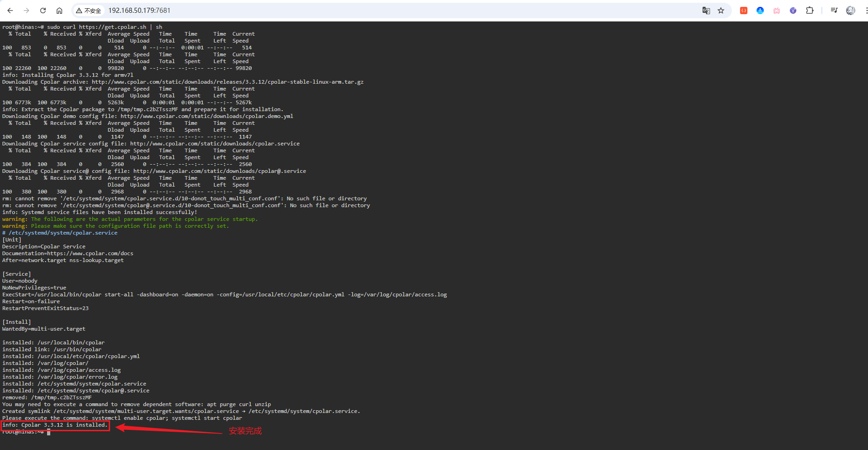Screen dimensions: 868x450
Task: Click the highlighted 'Cpolar 3.3.12 is installed' line
Action: [55, 425]
